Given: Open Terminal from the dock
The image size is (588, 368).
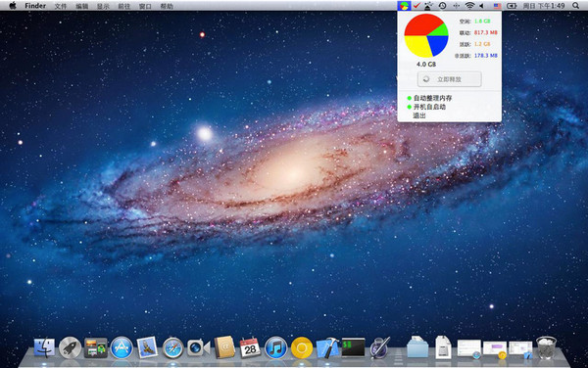Looking at the screenshot, I should click(353, 347).
